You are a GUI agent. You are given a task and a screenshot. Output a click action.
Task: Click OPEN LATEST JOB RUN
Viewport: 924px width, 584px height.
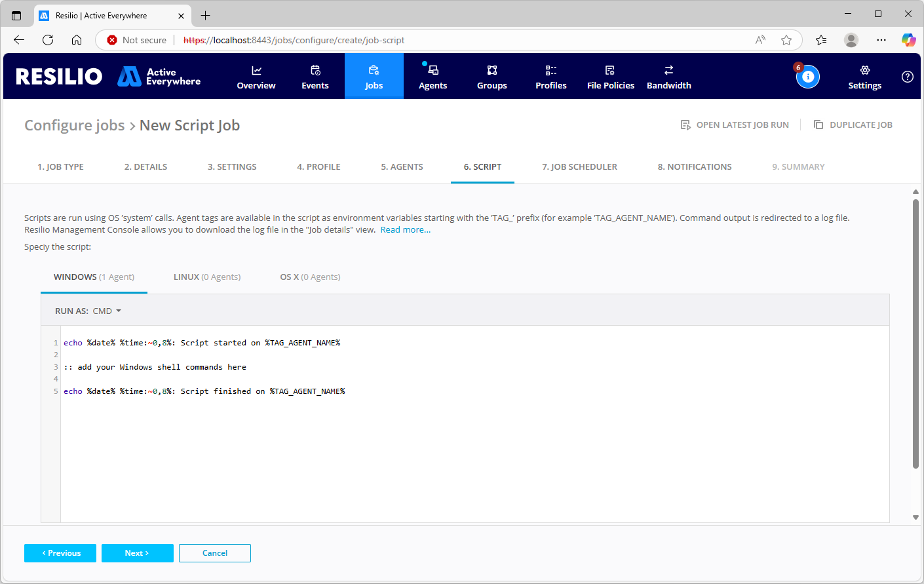pyautogui.click(x=735, y=125)
